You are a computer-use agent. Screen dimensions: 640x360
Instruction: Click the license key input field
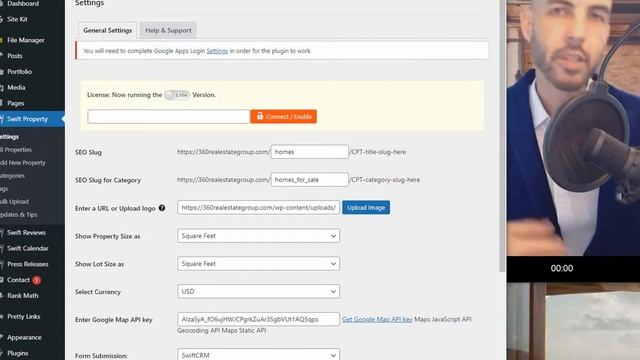click(x=168, y=116)
